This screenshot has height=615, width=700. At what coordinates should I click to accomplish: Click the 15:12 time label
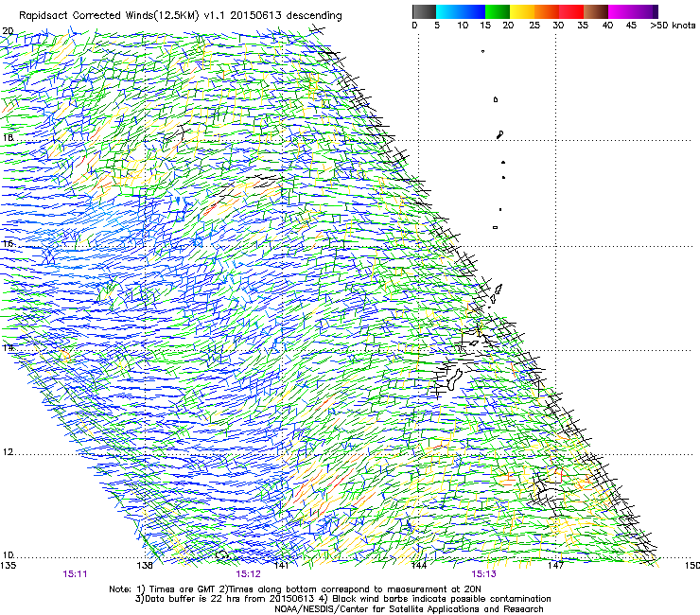(248, 574)
